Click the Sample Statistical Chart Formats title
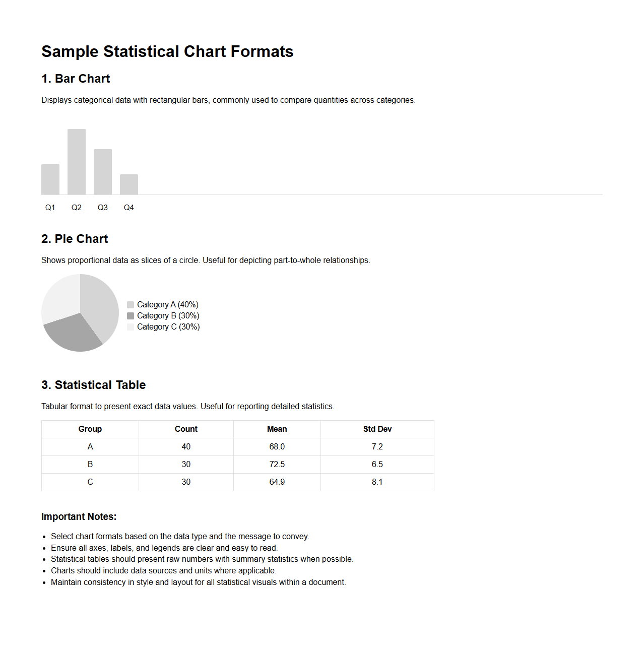Screen dimensions: 644x655 pyautogui.click(x=167, y=51)
